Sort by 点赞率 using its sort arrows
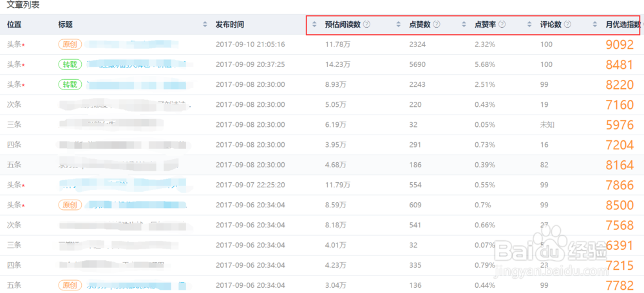This screenshot has height=293, width=644. click(529, 24)
